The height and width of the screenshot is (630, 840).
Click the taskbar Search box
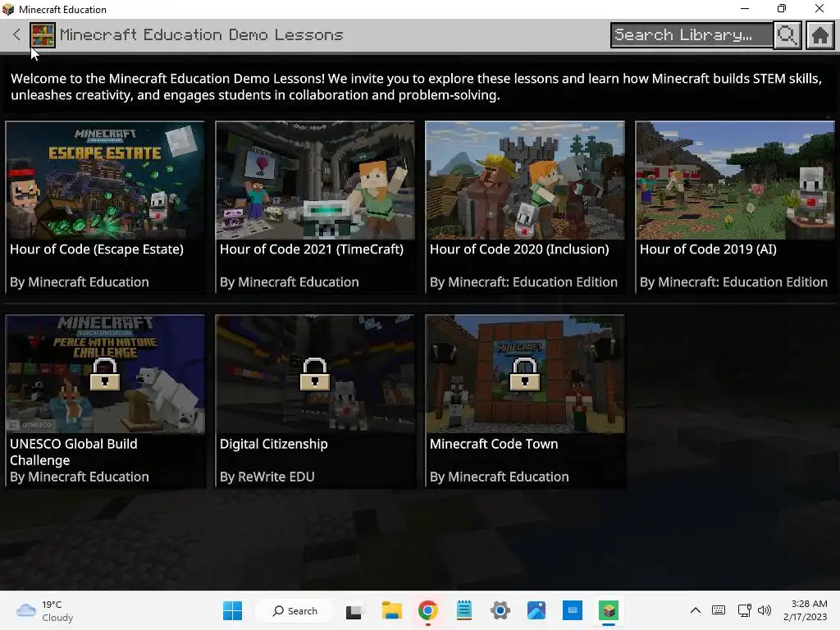[x=295, y=610]
